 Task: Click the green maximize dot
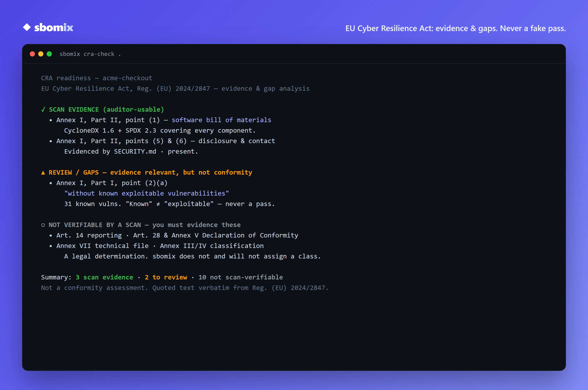pyautogui.click(x=49, y=54)
